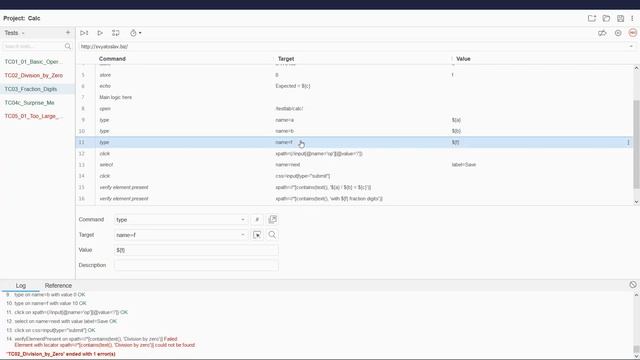Image resolution: width=640 pixels, height=360 pixels.
Task: Click the Value column header
Action: pyautogui.click(x=463, y=59)
